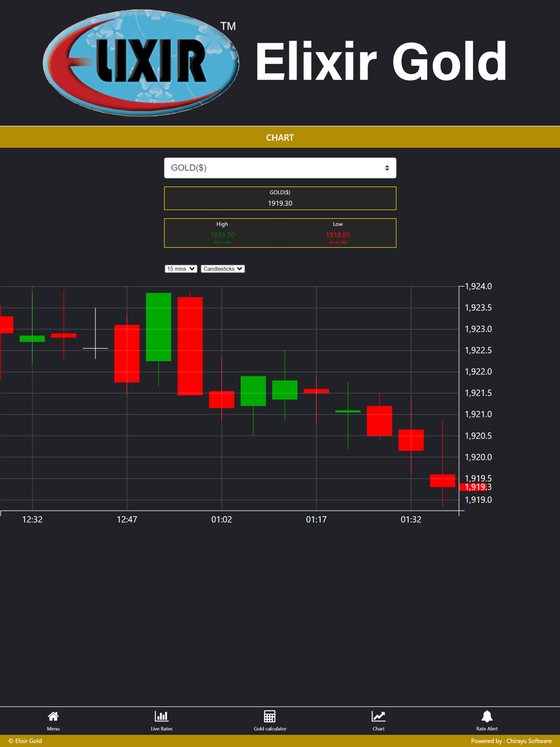
Task: Click the 1,919.0 price axis label
Action: [x=479, y=500]
